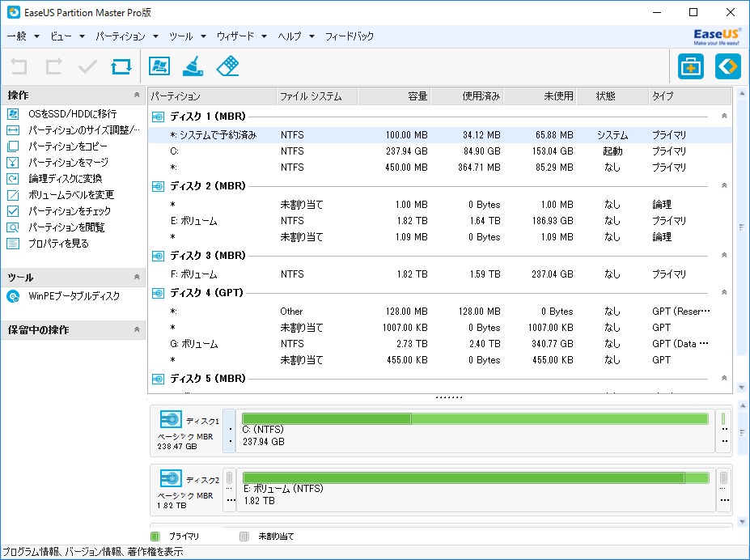Click the OSをSSD/HDDに移行 link

click(x=72, y=114)
